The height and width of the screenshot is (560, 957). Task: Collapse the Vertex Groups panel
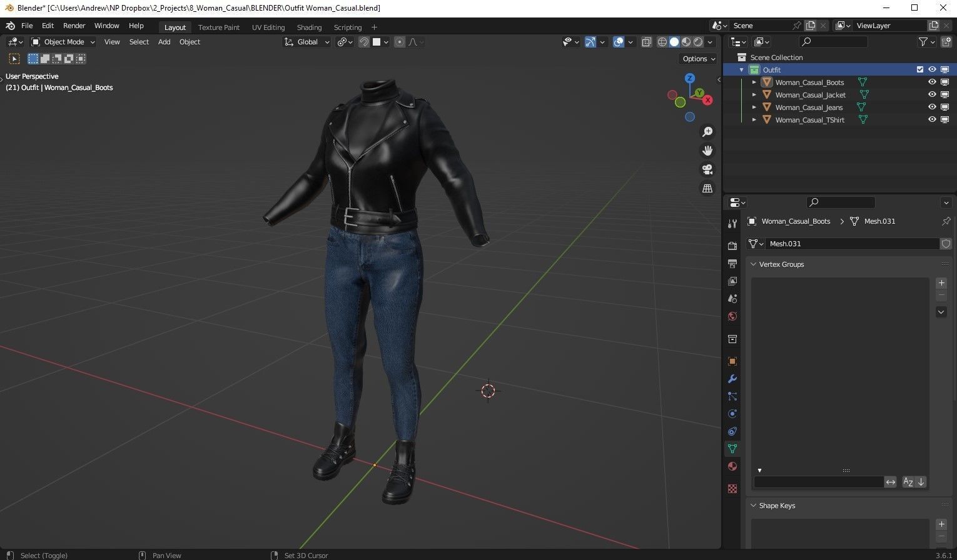[754, 264]
